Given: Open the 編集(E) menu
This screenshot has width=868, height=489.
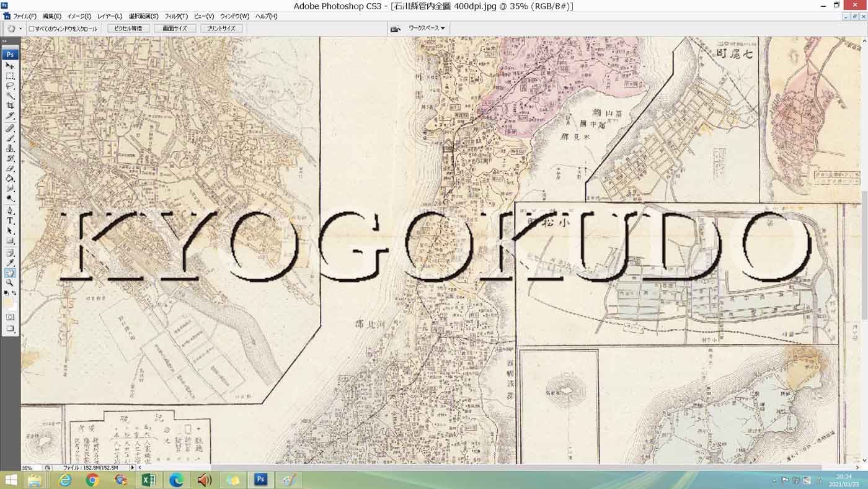Looking at the screenshot, I should (x=52, y=16).
